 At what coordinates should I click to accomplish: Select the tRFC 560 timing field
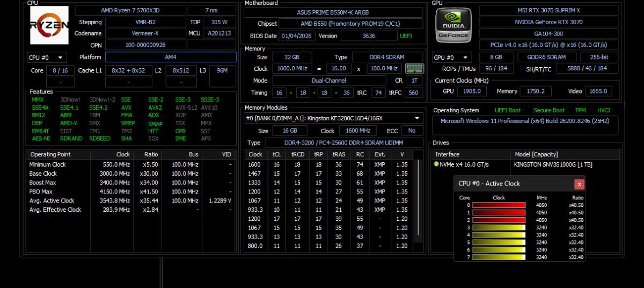pyautogui.click(x=413, y=92)
